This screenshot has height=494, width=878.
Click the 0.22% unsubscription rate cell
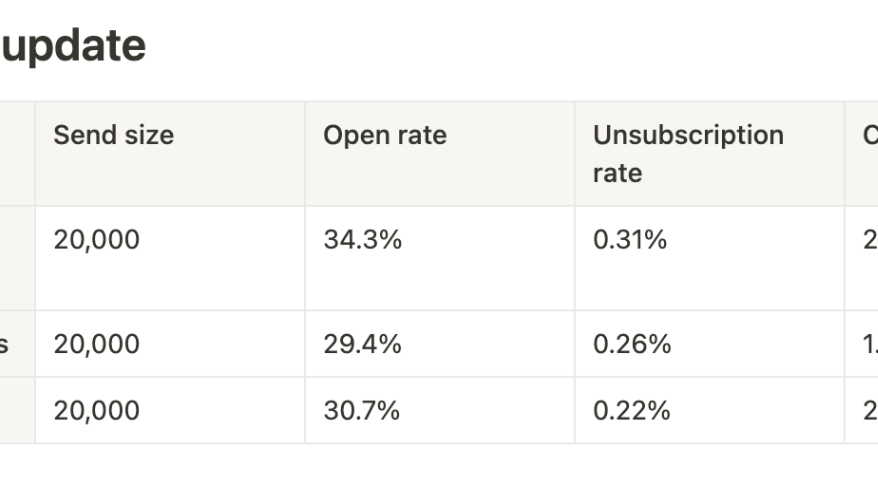709,410
